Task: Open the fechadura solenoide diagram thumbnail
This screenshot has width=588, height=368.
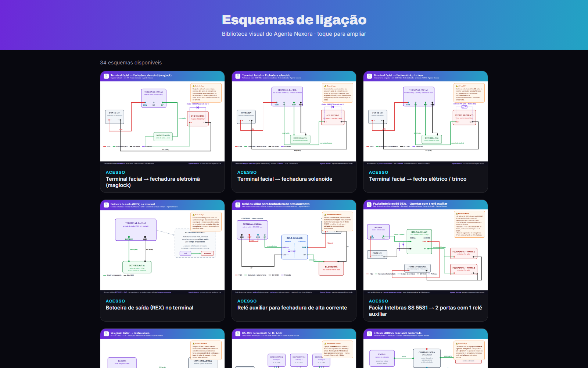Action: pos(294,118)
